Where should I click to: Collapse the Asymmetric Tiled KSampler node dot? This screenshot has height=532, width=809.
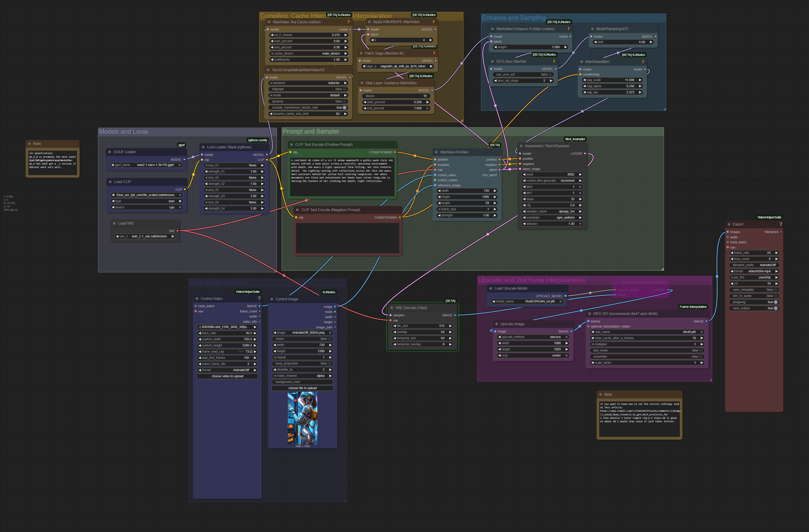point(521,146)
